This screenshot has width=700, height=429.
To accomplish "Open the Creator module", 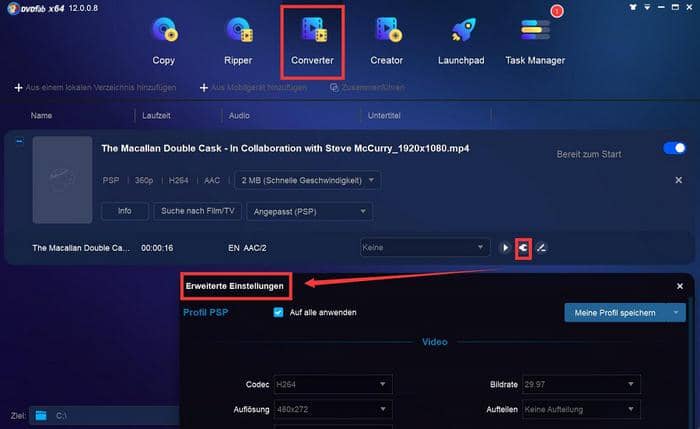I will pyautogui.click(x=387, y=41).
